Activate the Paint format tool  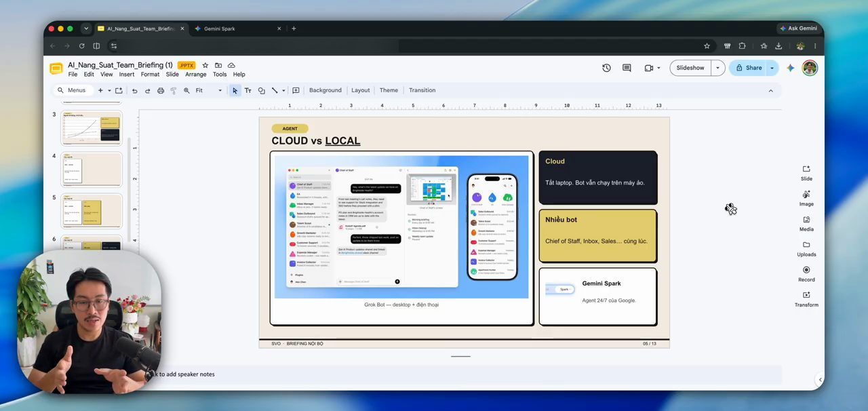(x=174, y=90)
